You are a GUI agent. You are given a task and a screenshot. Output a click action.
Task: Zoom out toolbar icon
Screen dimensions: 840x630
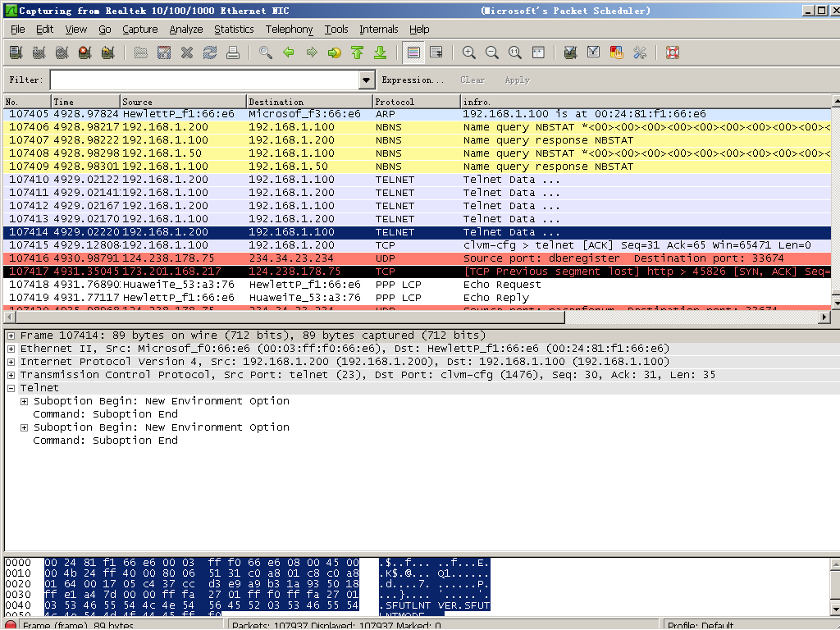point(492,52)
